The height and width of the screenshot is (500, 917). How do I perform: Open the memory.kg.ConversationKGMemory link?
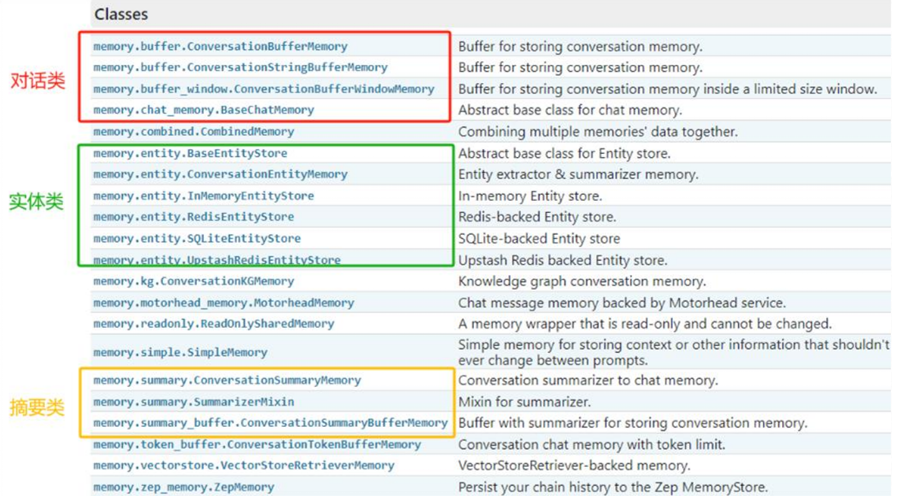193,282
